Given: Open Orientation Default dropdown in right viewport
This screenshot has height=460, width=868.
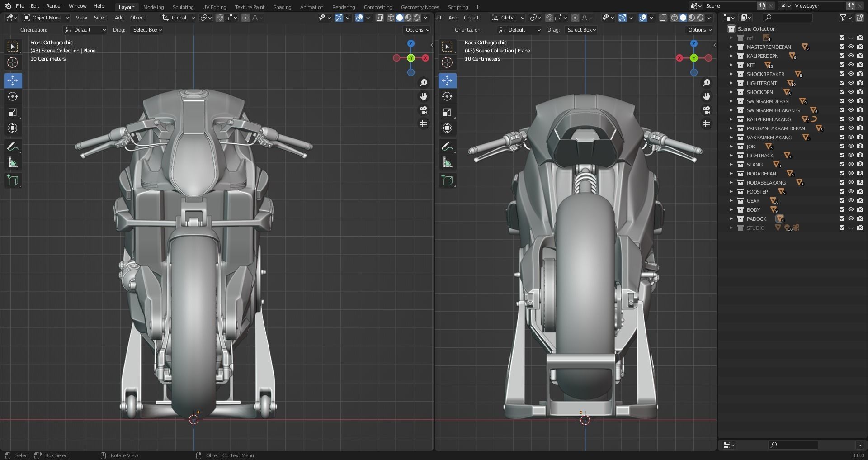Looking at the screenshot, I should [x=519, y=30].
